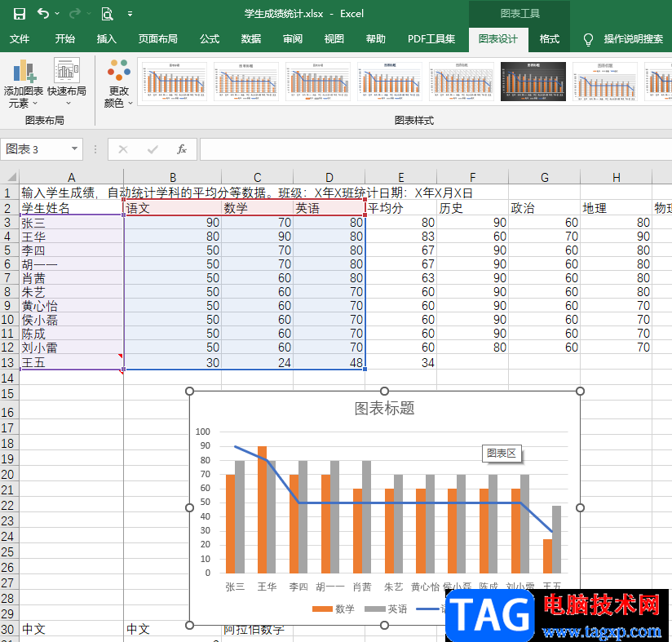Click the top-left chart resize handle
The image size is (672, 642).
click(x=189, y=391)
